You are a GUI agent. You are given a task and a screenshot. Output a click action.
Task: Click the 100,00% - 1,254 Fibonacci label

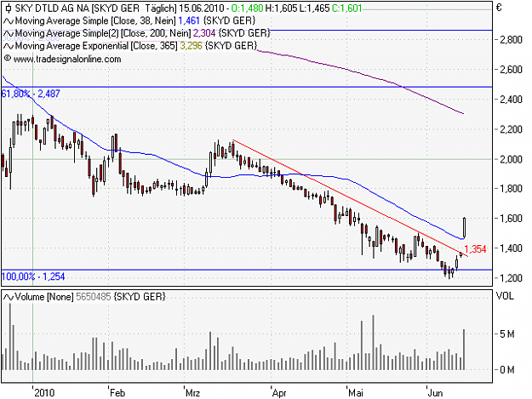33,276
